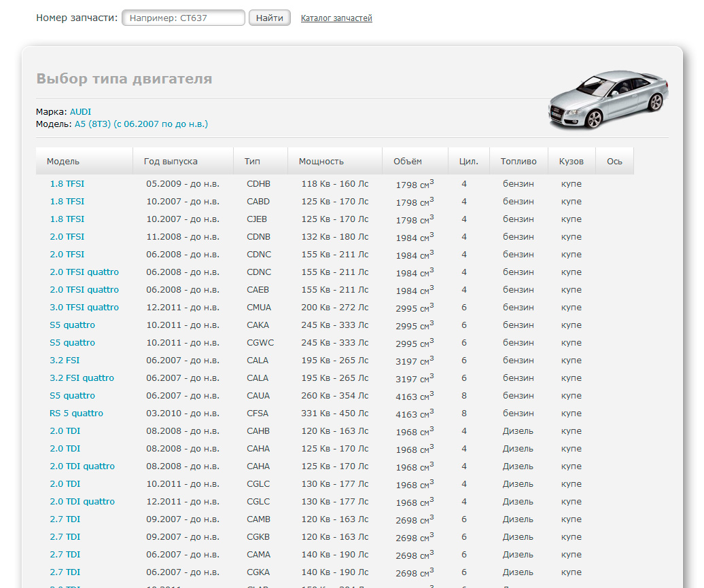The width and height of the screenshot is (704, 588).
Task: Click the AUDI brand link
Action: [80, 111]
